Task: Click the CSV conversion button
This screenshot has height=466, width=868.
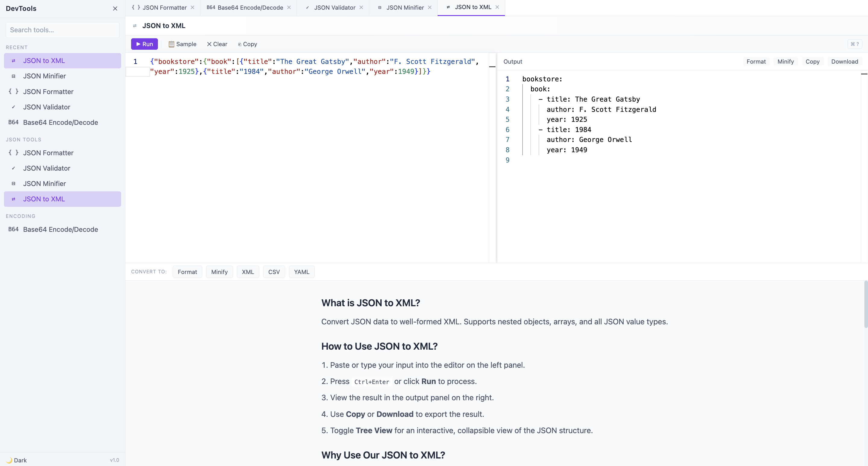Action: [x=274, y=272]
